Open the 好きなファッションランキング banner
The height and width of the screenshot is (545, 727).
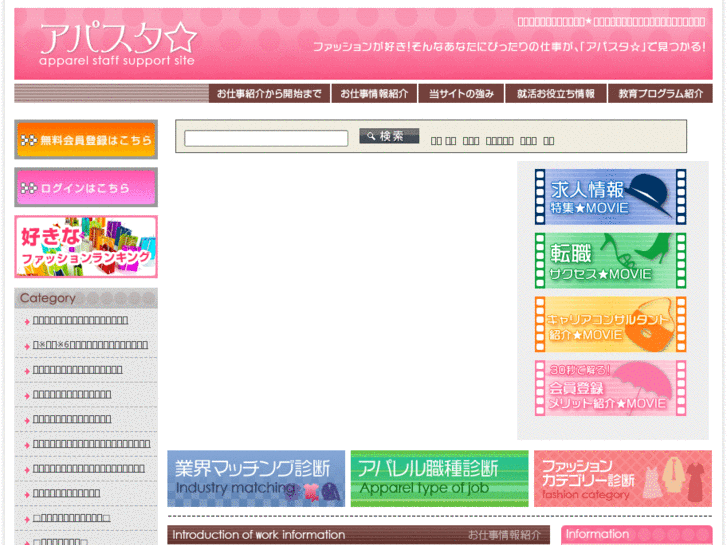click(86, 247)
